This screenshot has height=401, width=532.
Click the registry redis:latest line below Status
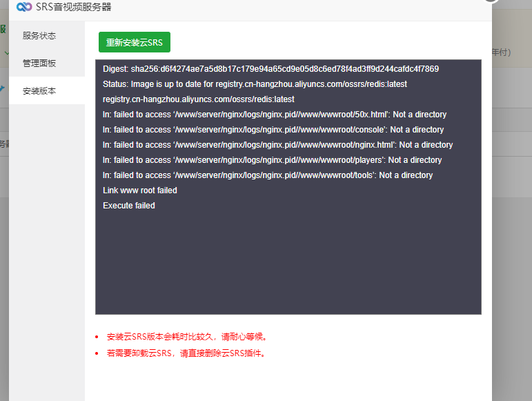click(x=199, y=99)
